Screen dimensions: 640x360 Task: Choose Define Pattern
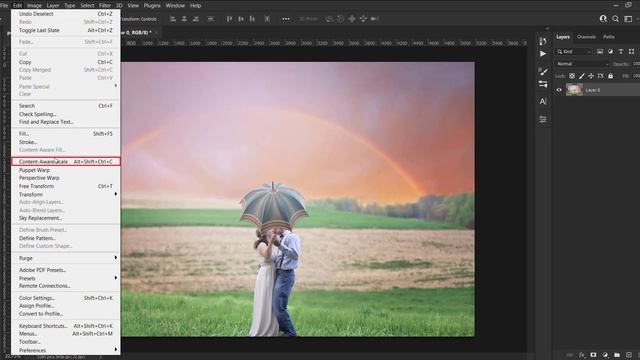65,238
